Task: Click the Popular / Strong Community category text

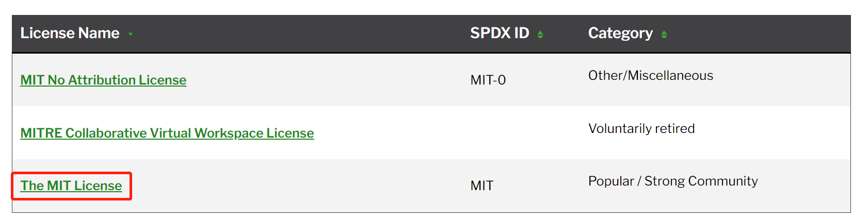Action: [x=673, y=181]
